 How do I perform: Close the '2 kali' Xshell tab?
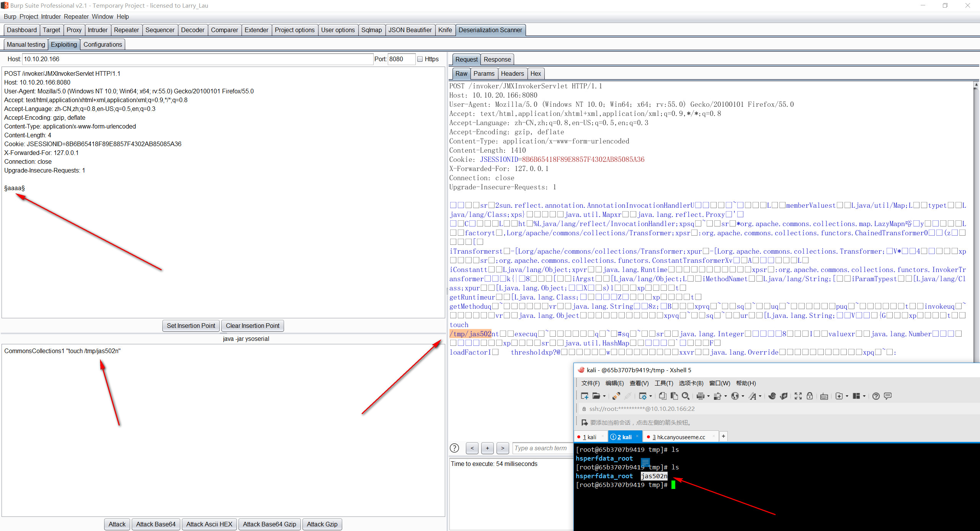[x=637, y=436]
